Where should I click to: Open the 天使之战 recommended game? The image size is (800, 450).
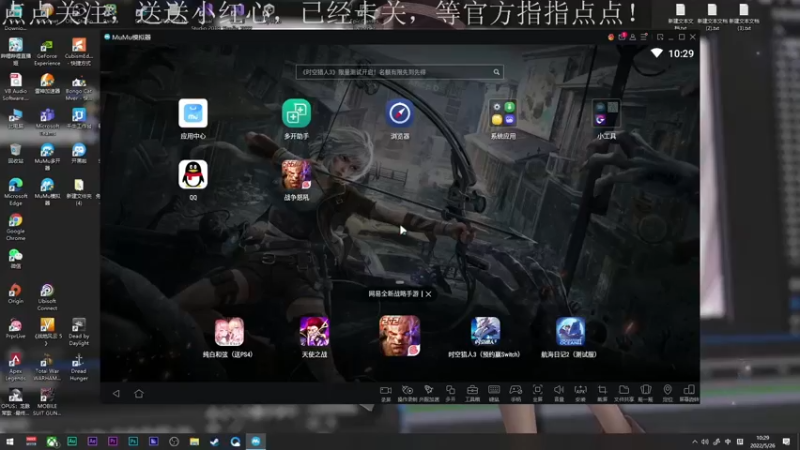click(314, 332)
